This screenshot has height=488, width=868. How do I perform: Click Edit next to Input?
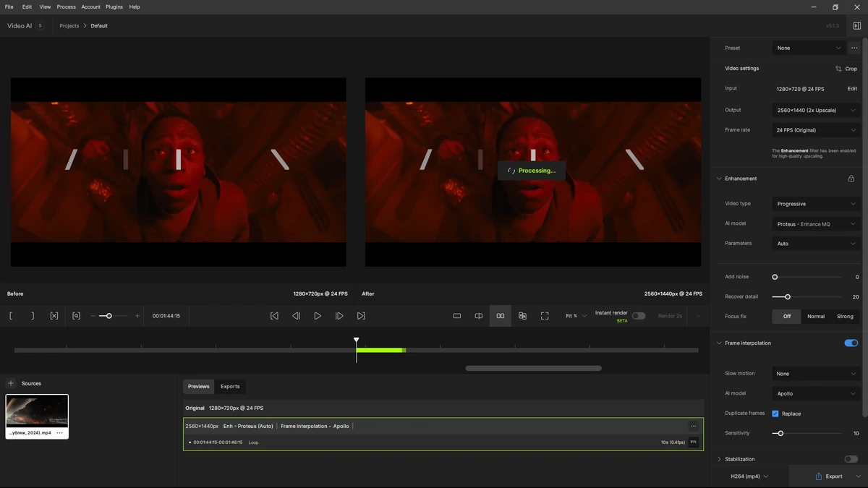point(852,89)
